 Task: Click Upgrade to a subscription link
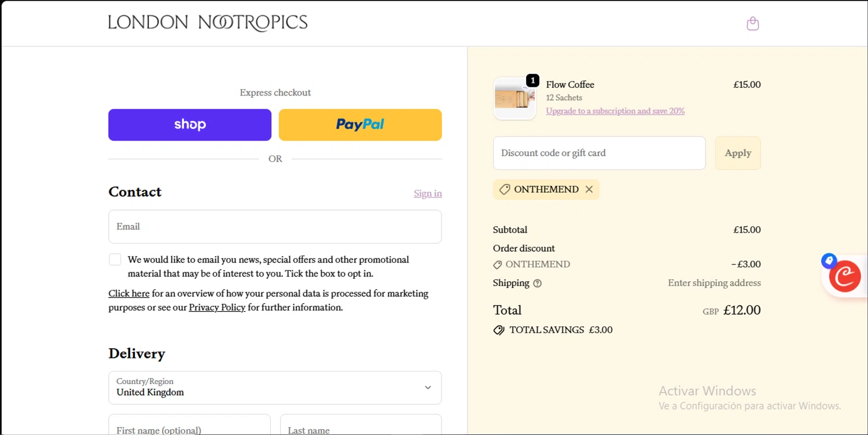tap(615, 111)
